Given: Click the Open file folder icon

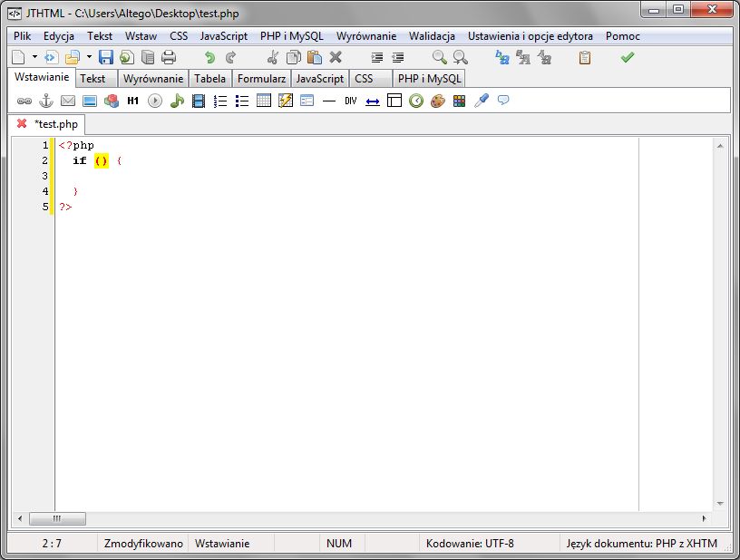Looking at the screenshot, I should click(73, 57).
